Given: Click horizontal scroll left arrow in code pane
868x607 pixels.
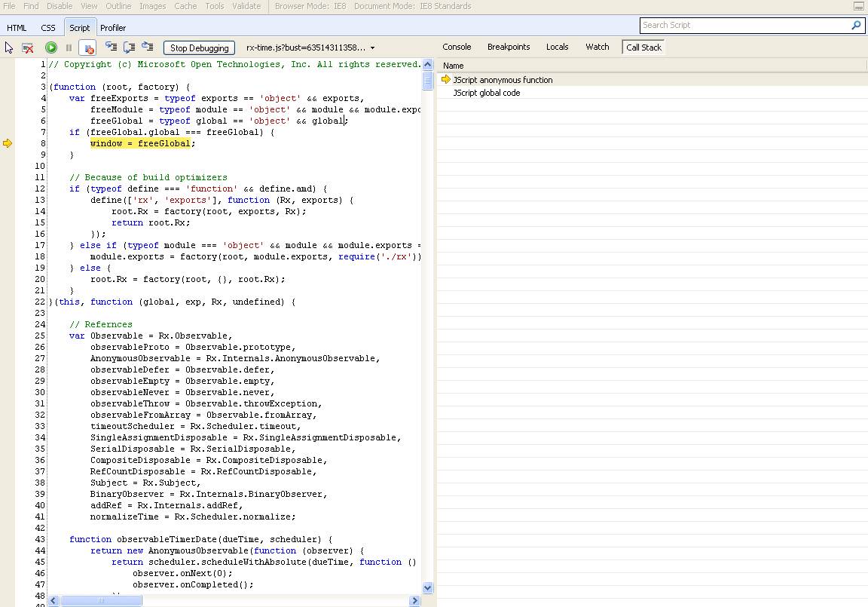Looking at the screenshot, I should 53,600.
